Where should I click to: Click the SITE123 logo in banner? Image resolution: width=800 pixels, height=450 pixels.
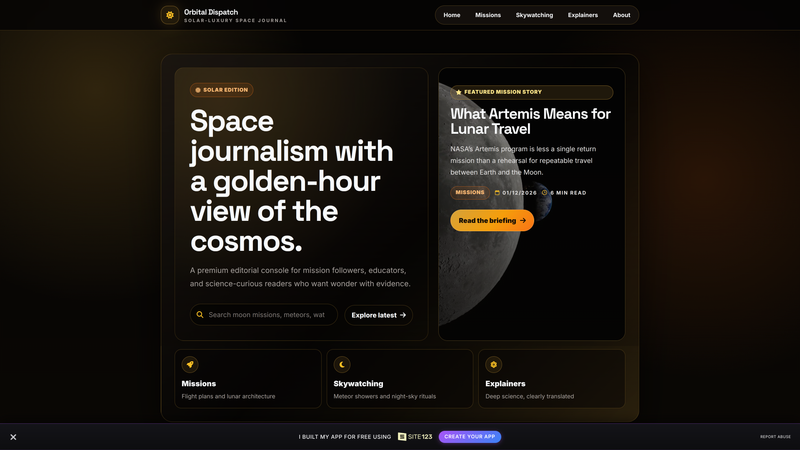[x=415, y=437]
